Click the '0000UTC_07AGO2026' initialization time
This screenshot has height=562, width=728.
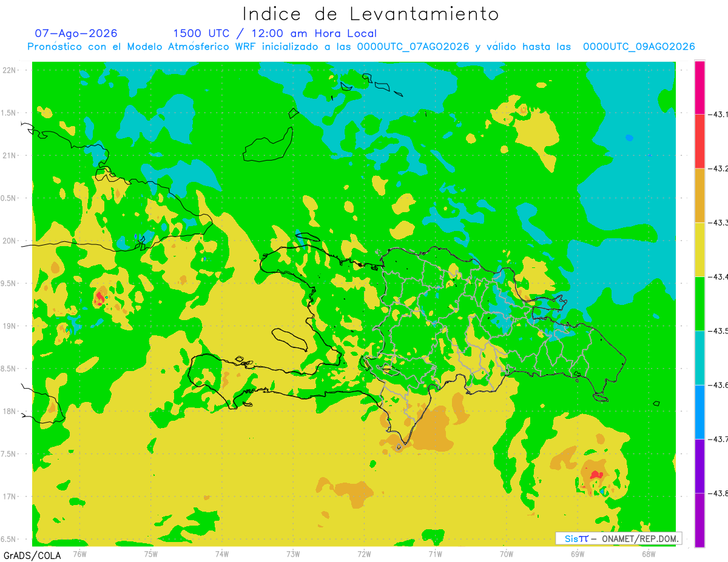(x=413, y=47)
